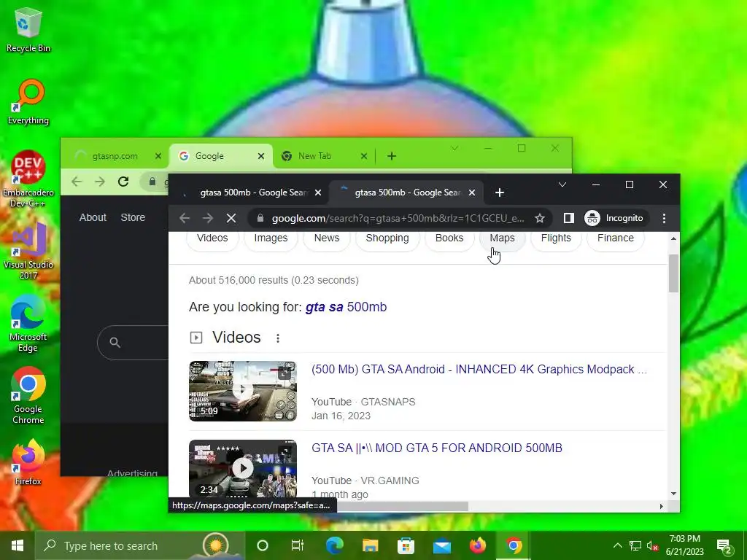Click vertical scrollbar up arrow
The image size is (747, 560).
(x=673, y=238)
